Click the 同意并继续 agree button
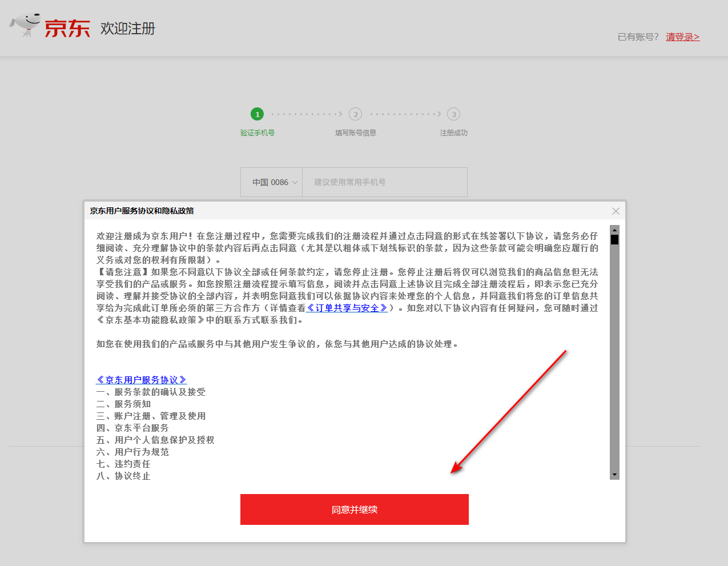 (x=354, y=509)
